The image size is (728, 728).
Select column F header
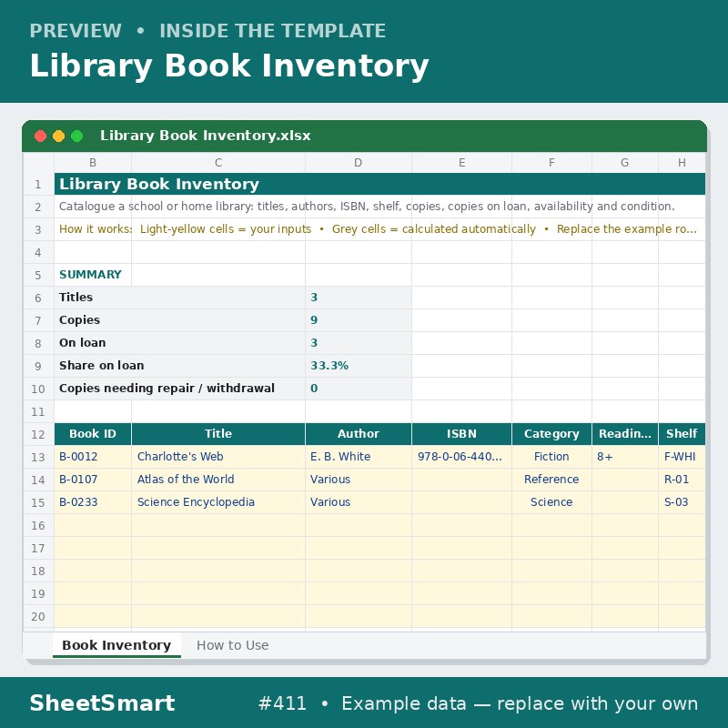[551, 163]
